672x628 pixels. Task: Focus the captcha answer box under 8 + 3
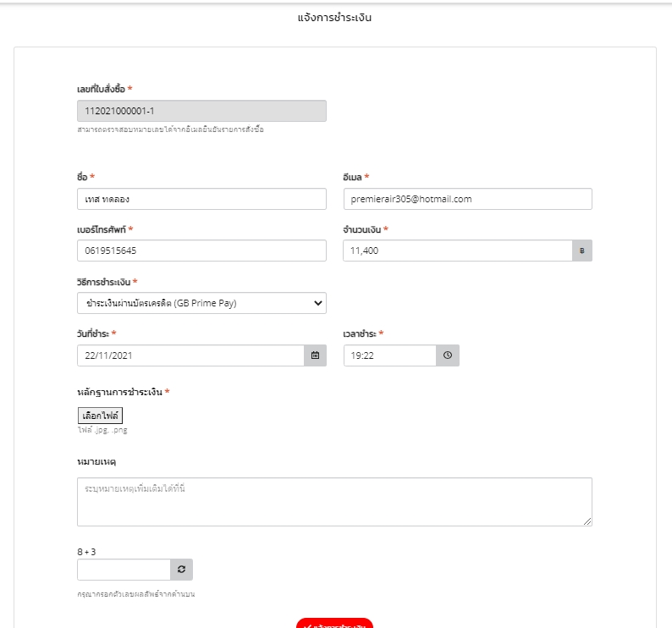pyautogui.click(x=124, y=570)
